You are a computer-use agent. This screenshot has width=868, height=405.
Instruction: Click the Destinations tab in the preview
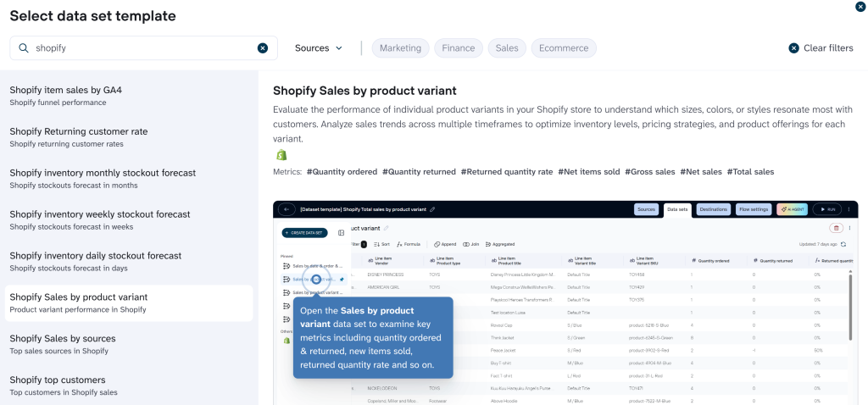[714, 209]
